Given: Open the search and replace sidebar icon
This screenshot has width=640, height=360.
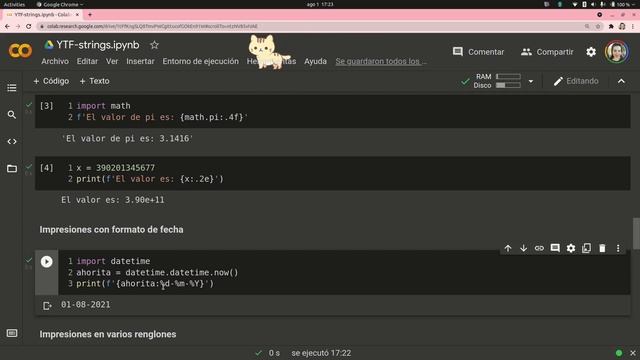Looking at the screenshot, I should [x=12, y=115].
